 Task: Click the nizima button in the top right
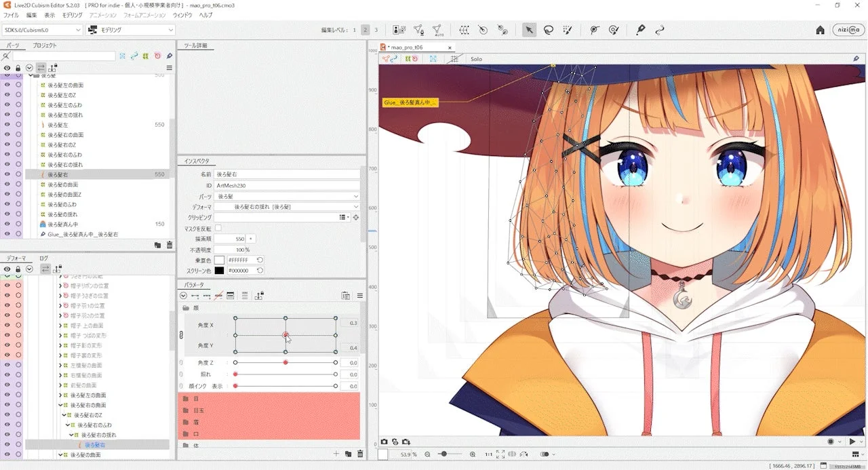848,30
